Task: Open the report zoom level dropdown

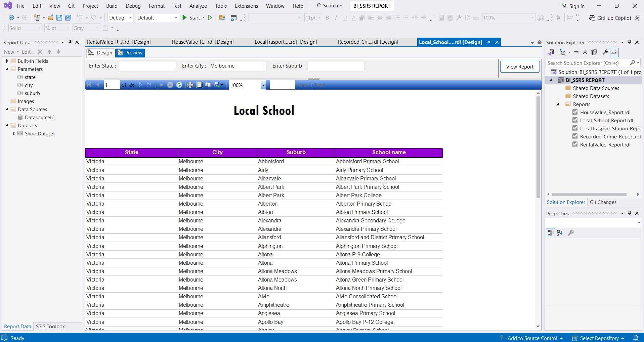Action: coord(263,85)
